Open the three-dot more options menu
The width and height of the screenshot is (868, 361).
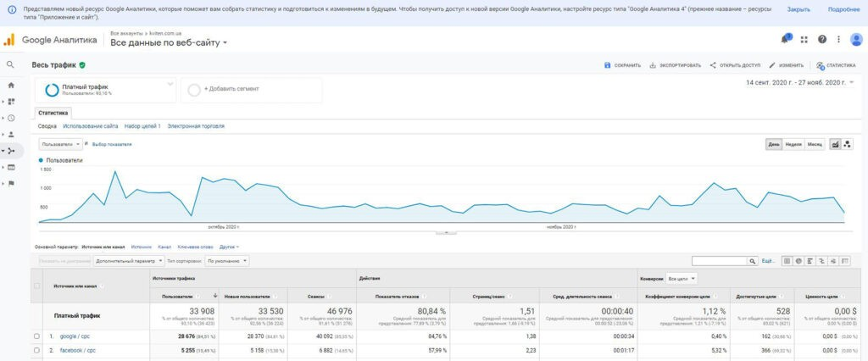[838, 39]
